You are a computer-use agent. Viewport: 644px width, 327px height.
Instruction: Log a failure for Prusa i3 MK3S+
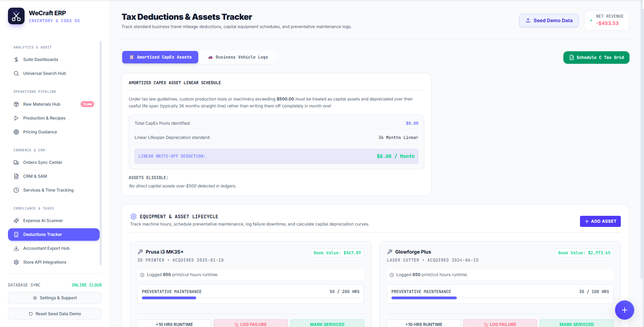[251, 324]
